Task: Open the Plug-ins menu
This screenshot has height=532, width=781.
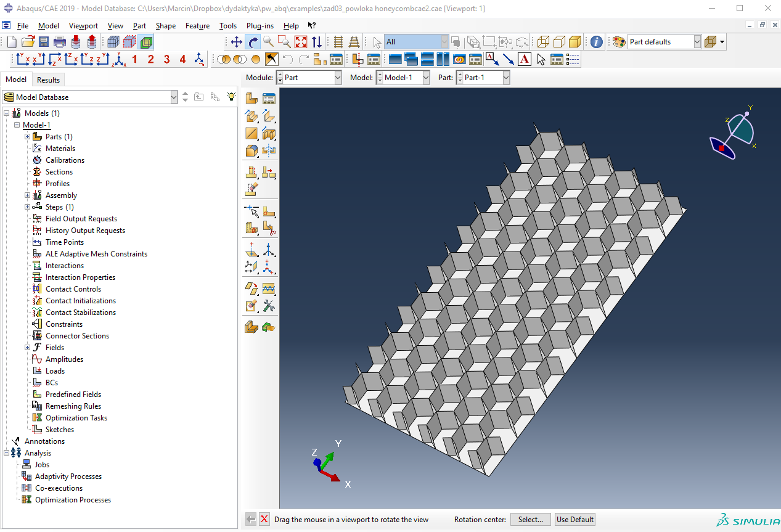Action: [260, 26]
